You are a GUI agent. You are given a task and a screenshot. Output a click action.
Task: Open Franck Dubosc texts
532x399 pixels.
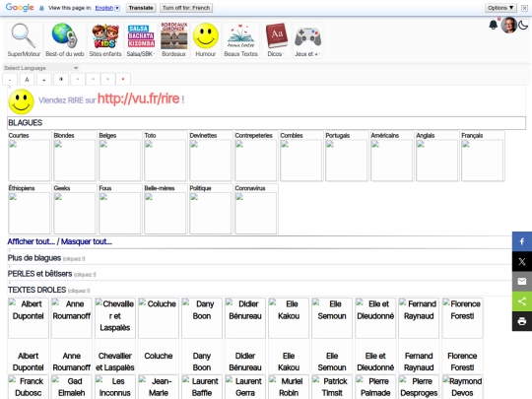pos(29,387)
